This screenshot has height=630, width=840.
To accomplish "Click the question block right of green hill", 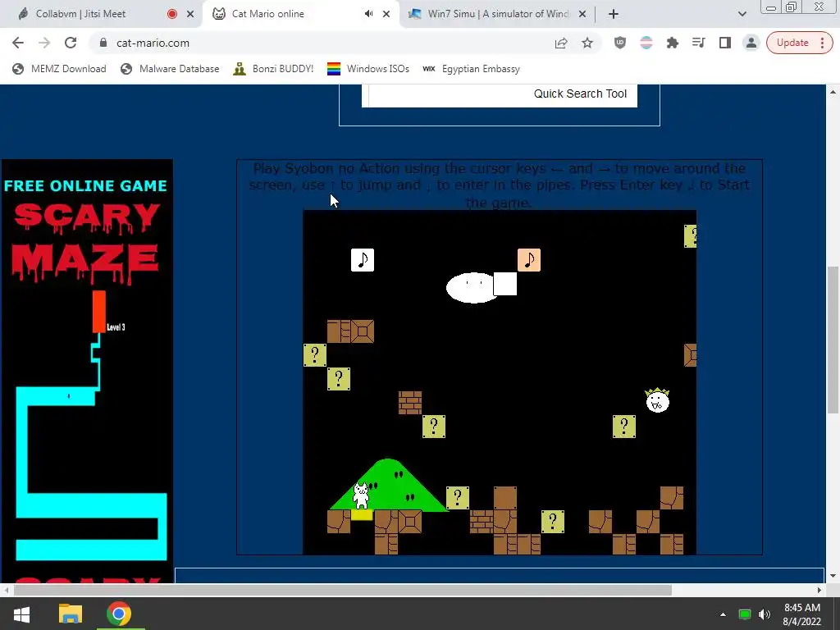I will (458, 498).
